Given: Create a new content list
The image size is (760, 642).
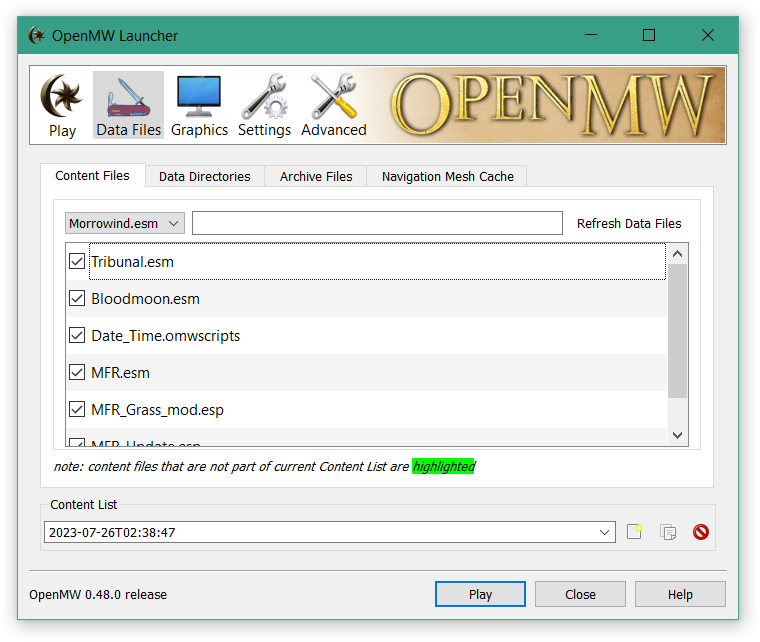Looking at the screenshot, I should click(x=634, y=532).
